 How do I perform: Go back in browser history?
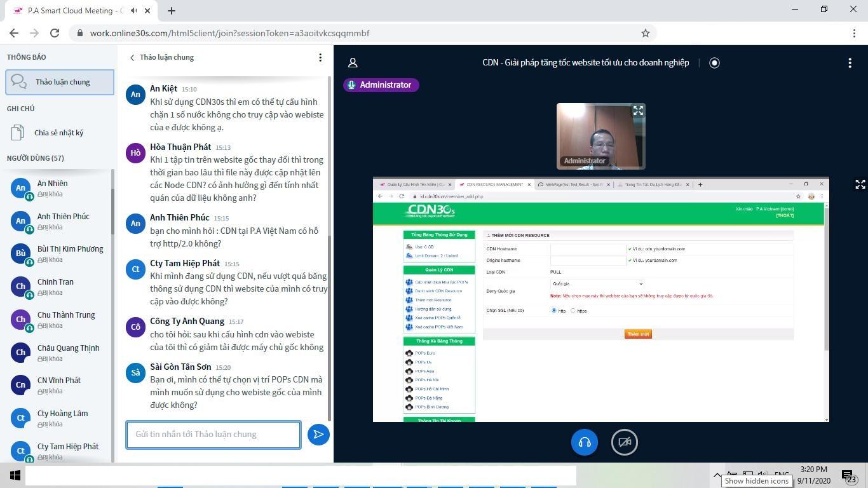pyautogui.click(x=14, y=33)
